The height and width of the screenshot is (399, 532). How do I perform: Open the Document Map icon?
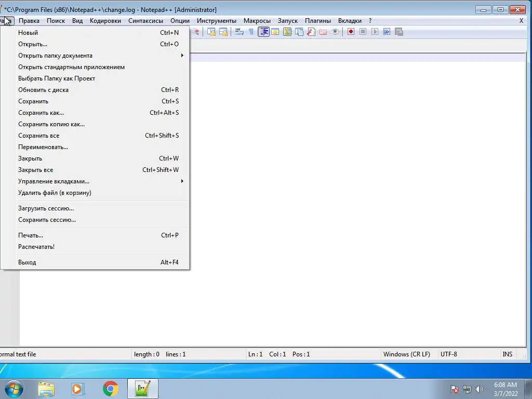pyautogui.click(x=287, y=32)
